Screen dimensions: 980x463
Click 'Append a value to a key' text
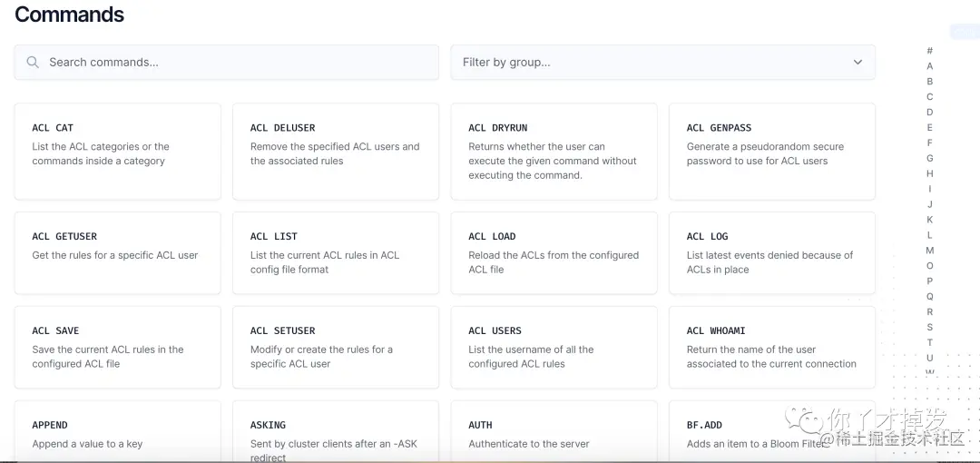coord(87,444)
